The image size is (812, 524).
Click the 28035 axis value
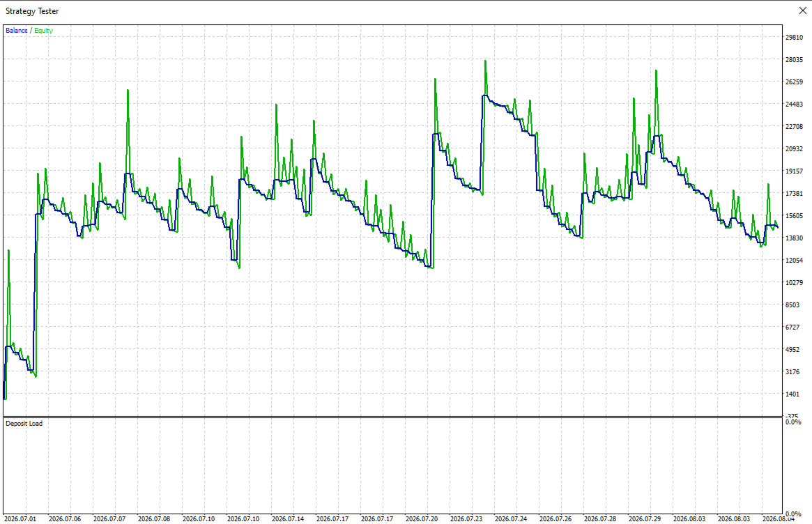794,59
